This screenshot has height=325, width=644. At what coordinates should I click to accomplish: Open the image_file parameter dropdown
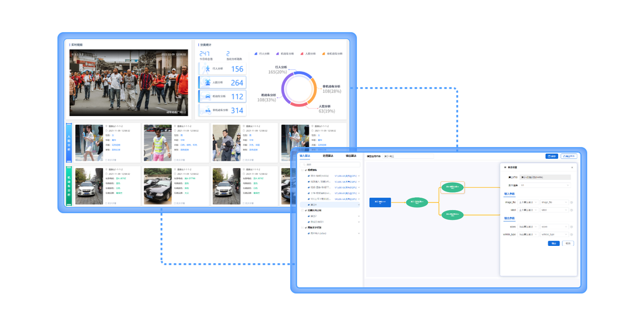[x=554, y=202]
